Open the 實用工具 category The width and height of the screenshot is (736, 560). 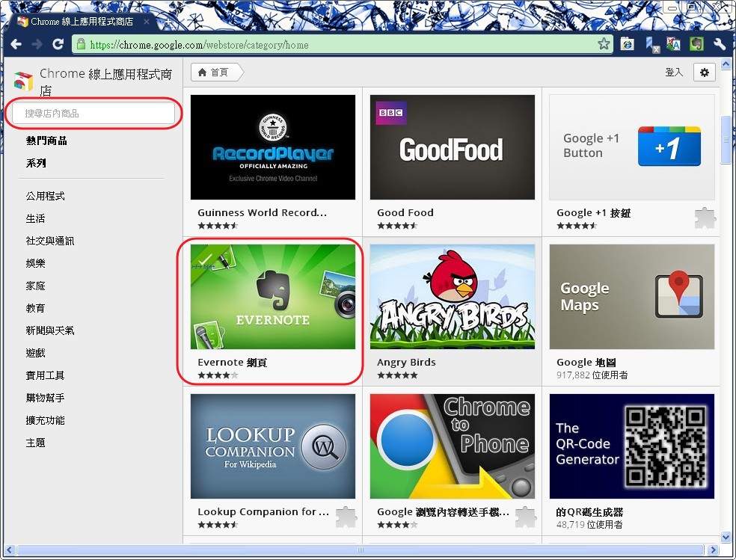[x=45, y=375]
